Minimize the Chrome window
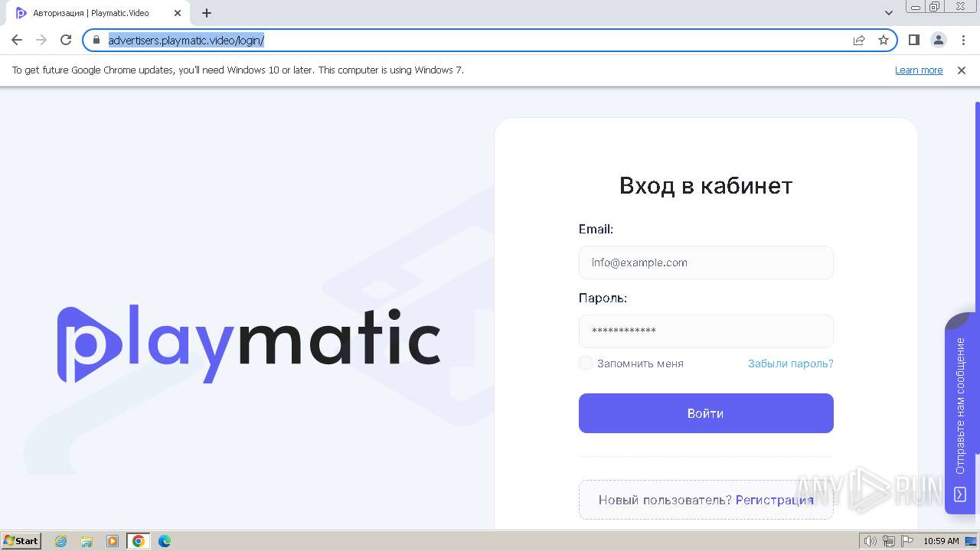The image size is (980, 551). click(x=916, y=6)
